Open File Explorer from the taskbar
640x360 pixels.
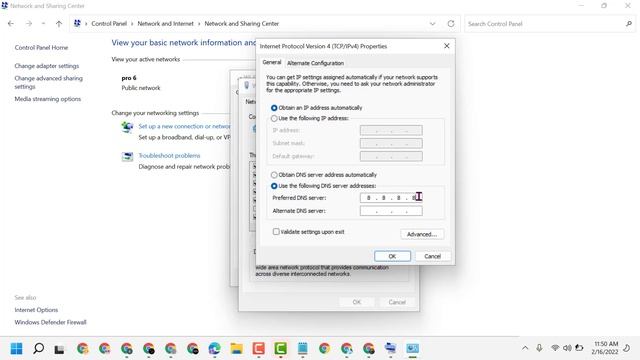236,349
